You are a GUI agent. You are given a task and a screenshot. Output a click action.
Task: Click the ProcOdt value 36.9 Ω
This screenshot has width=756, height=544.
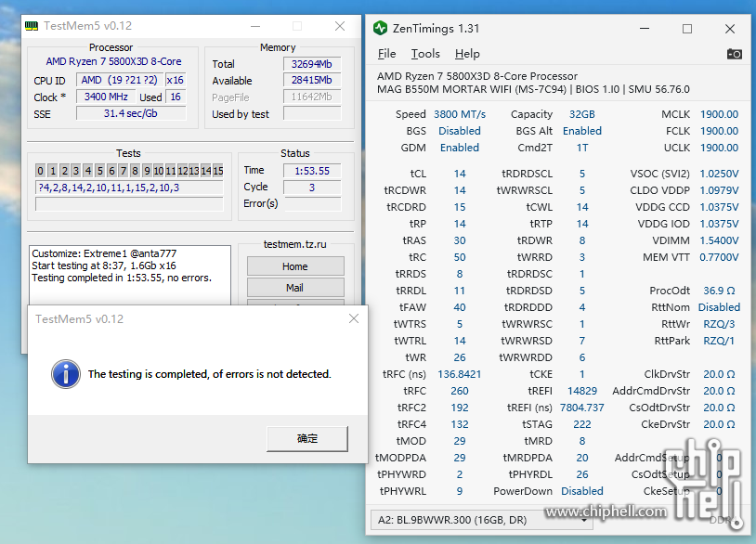[x=719, y=291]
